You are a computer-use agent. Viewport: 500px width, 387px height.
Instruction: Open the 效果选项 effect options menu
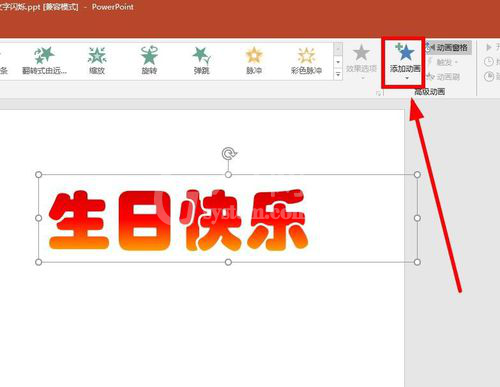click(361, 62)
